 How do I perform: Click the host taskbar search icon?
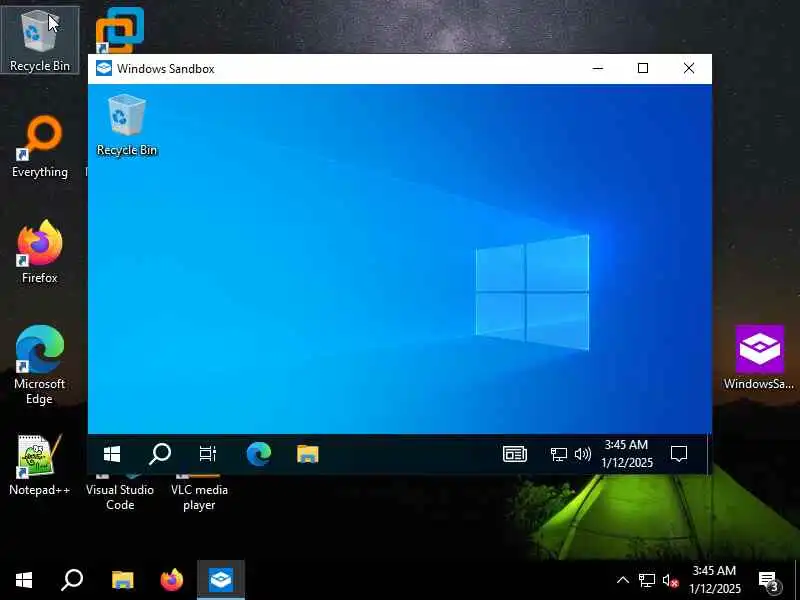tap(72, 580)
